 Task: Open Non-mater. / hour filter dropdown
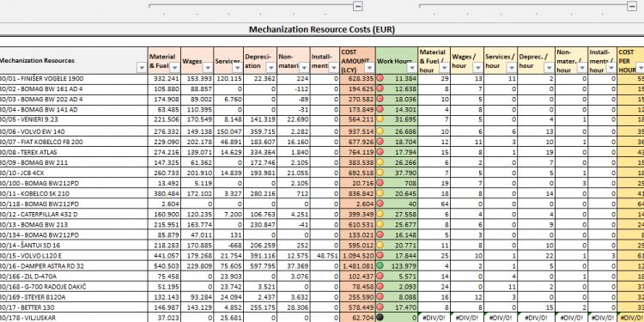[x=582, y=68]
